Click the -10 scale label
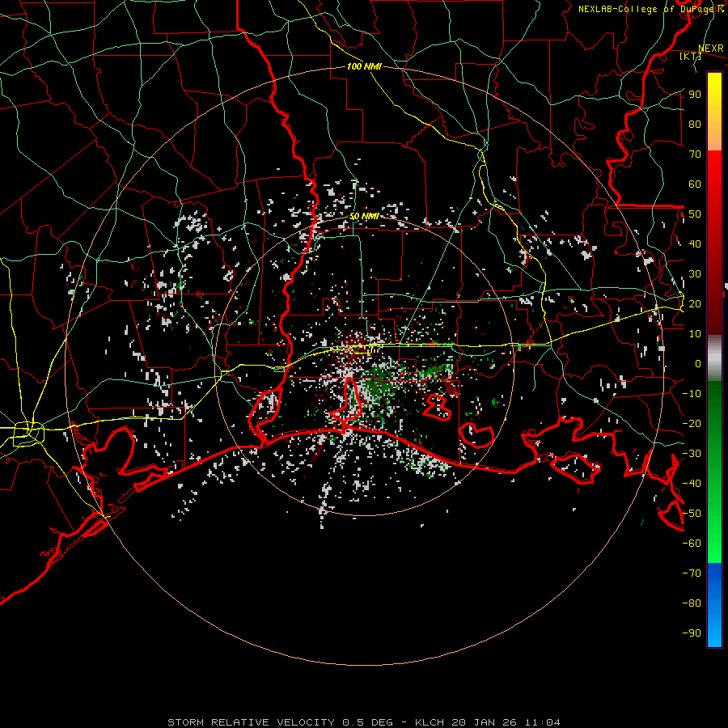The height and width of the screenshot is (728, 728). [692, 394]
